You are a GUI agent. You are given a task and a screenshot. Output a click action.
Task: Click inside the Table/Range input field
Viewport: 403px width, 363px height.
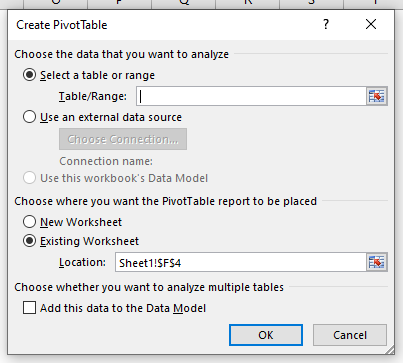pyautogui.click(x=251, y=96)
